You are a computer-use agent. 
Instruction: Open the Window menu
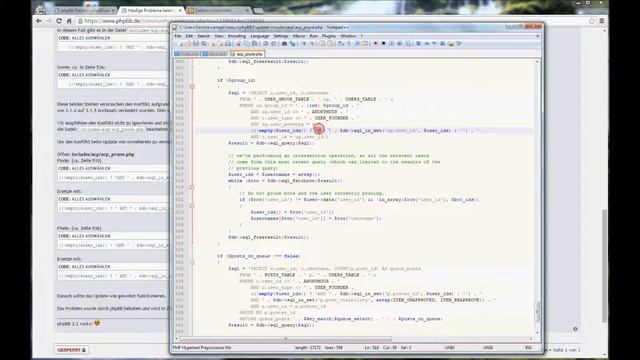click(348, 36)
